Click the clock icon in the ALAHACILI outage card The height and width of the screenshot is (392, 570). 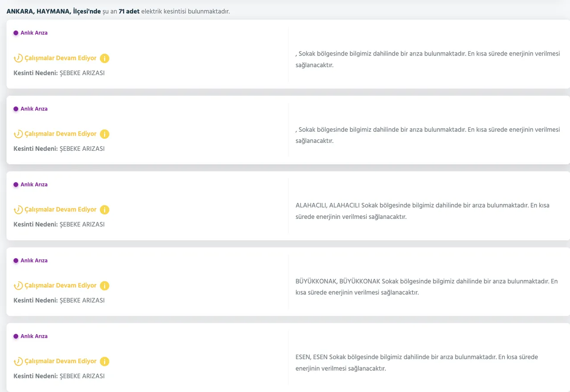coord(18,210)
